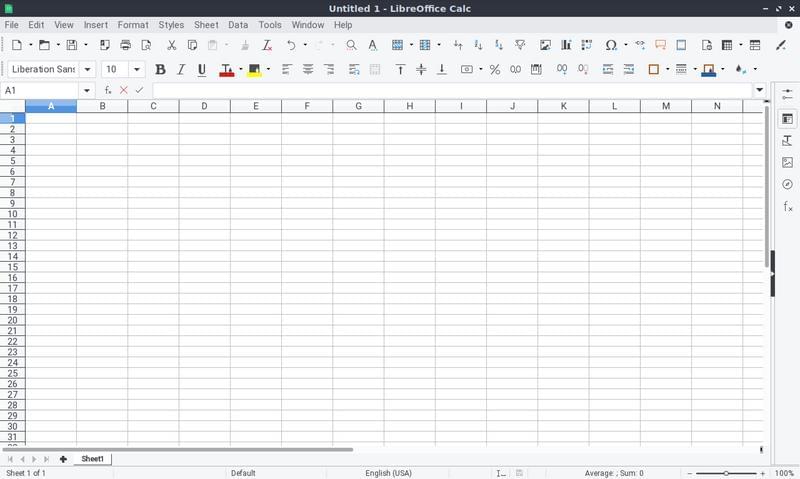Format as percent using the % icon

(x=494, y=70)
